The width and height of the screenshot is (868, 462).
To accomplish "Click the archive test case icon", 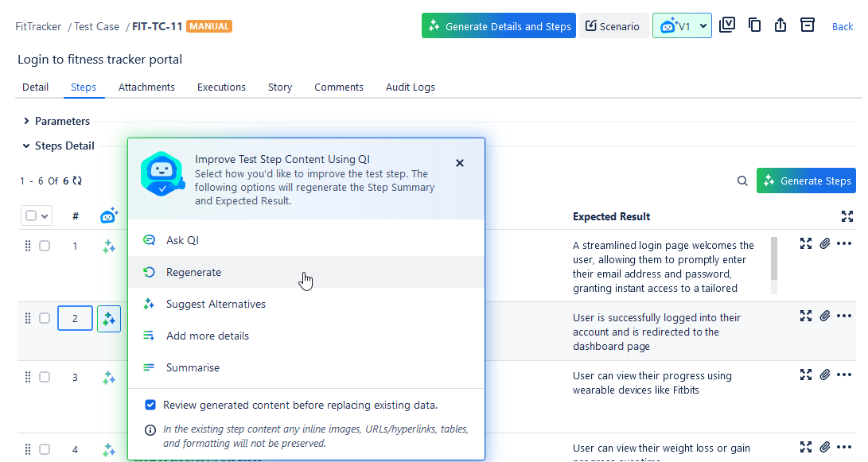I will [x=807, y=25].
